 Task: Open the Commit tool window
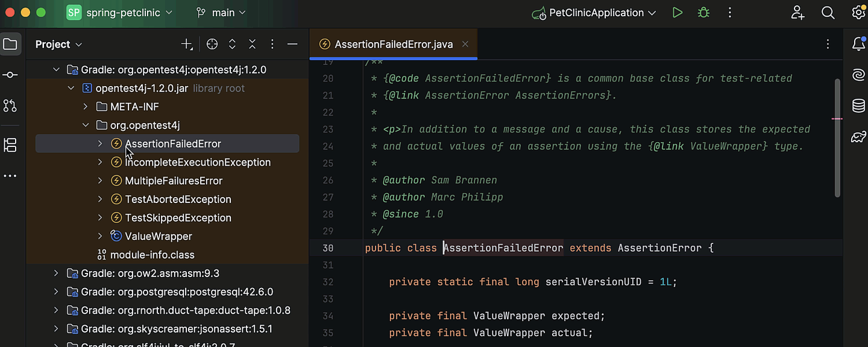10,75
